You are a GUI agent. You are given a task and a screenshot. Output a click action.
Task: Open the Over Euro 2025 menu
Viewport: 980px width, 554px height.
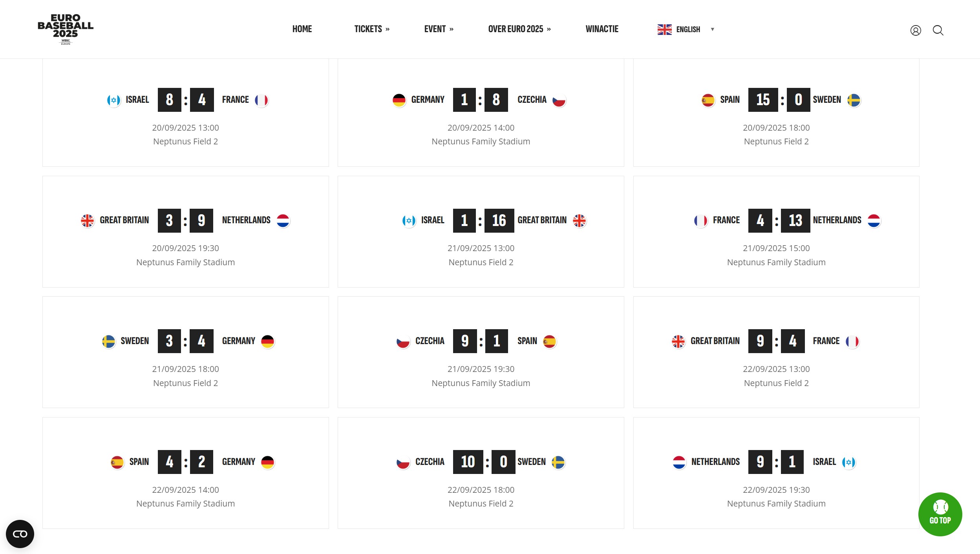coord(519,29)
